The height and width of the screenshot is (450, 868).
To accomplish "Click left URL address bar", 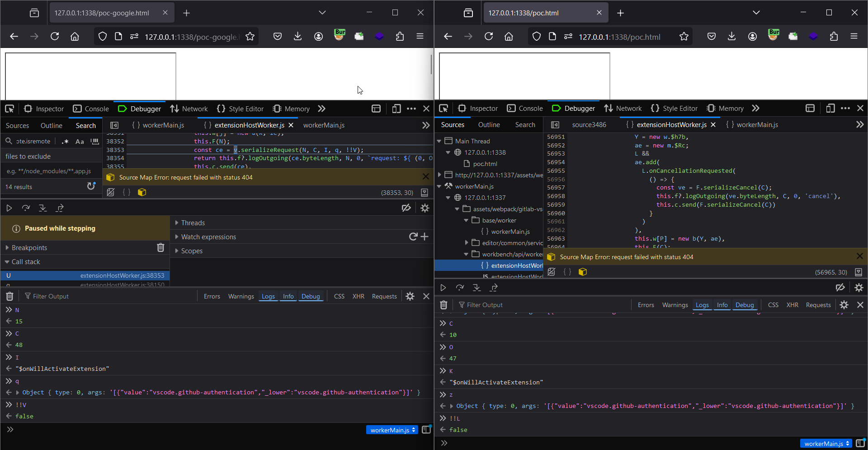I will 192,37.
